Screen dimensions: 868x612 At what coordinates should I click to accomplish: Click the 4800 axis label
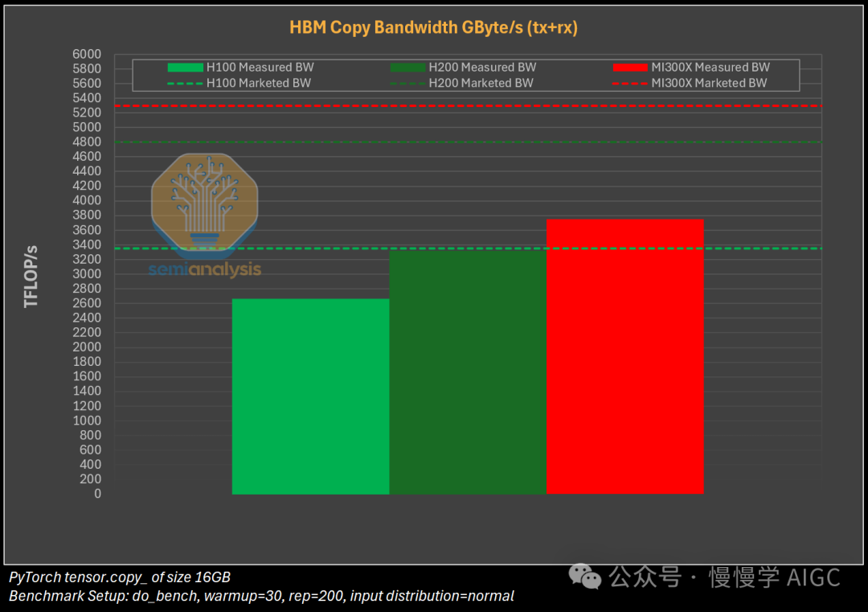[x=87, y=142]
